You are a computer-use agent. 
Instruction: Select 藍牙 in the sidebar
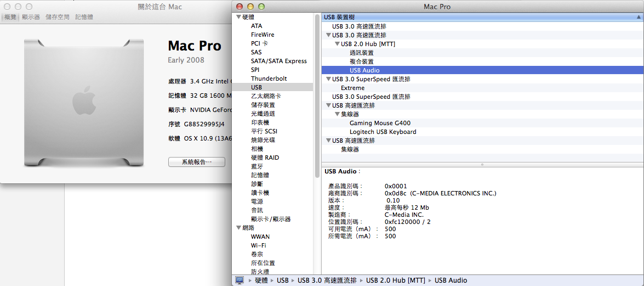(x=257, y=166)
